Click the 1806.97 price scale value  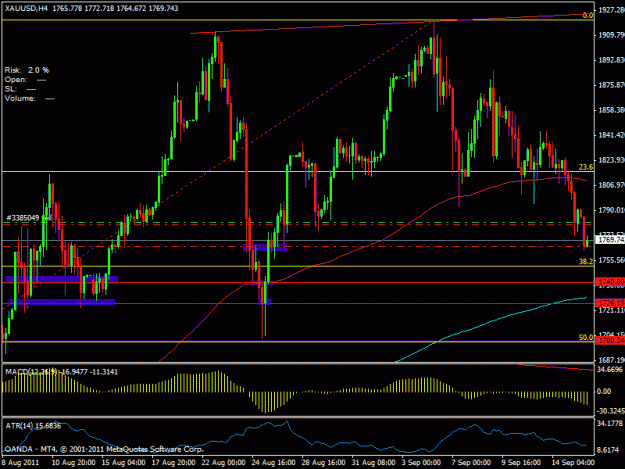coord(611,185)
